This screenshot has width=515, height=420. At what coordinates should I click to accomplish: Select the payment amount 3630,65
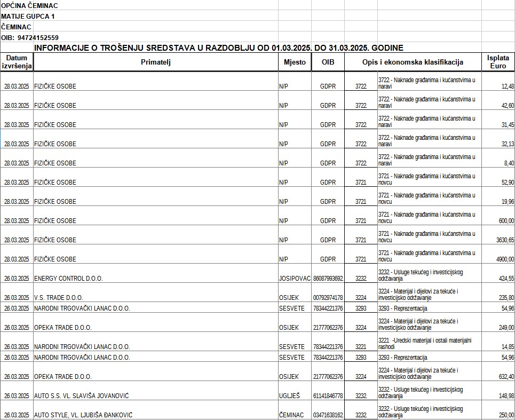coord(505,240)
